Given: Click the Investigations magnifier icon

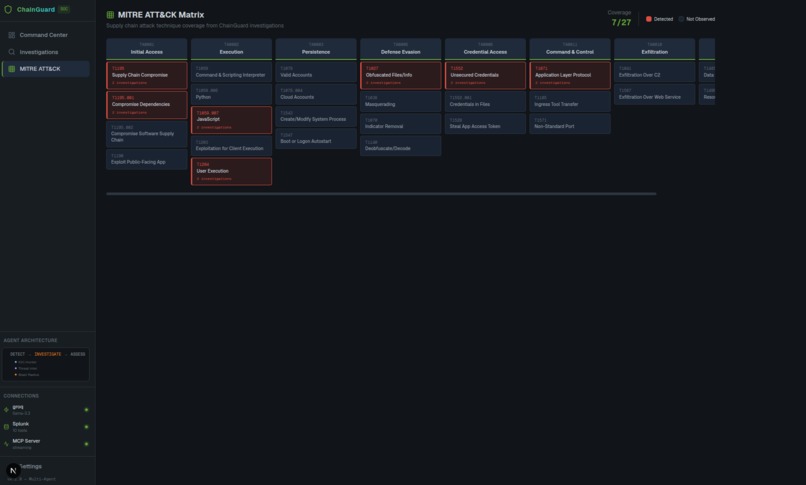Looking at the screenshot, I should [x=11, y=52].
